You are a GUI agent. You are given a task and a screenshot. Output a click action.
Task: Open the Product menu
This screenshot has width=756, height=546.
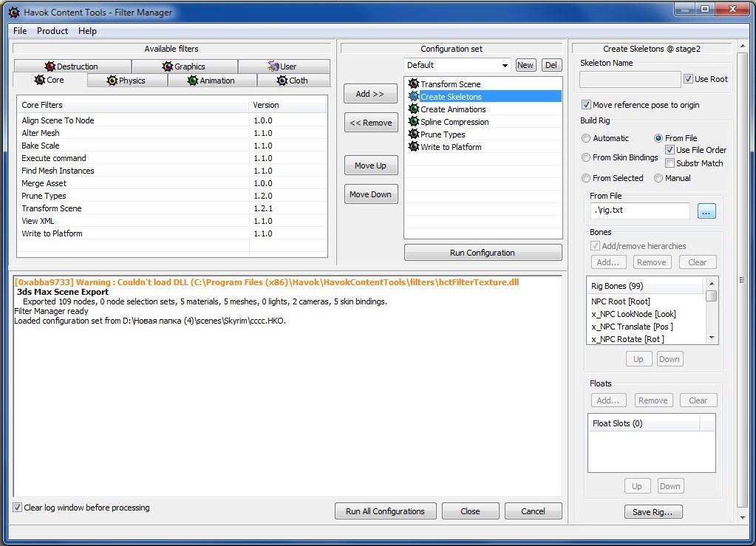tap(52, 31)
